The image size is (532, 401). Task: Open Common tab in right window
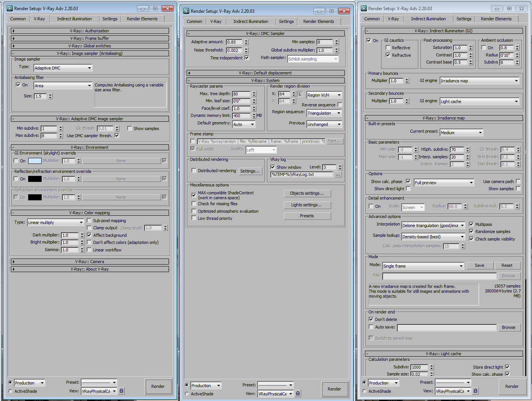pos(372,19)
